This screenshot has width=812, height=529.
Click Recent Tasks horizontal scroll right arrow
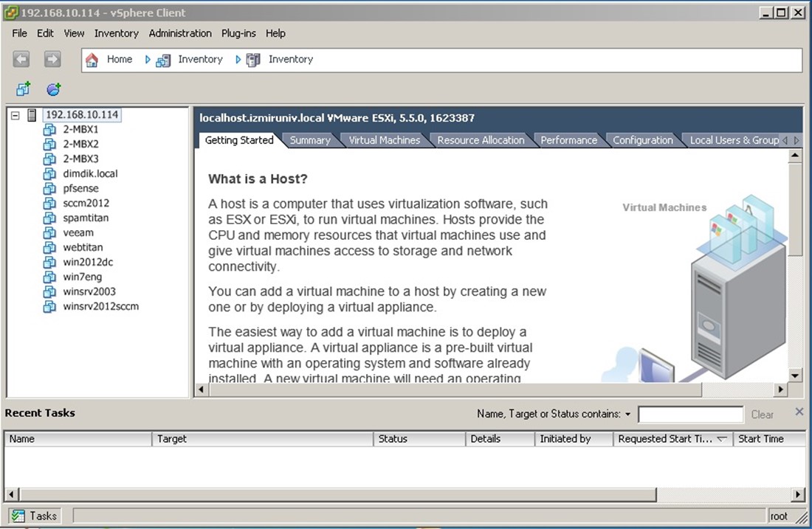(x=798, y=494)
